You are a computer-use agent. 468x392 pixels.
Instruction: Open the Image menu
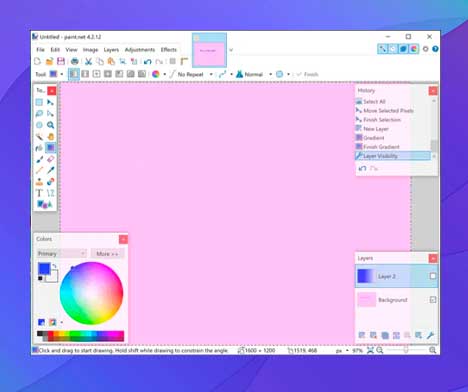[90, 50]
